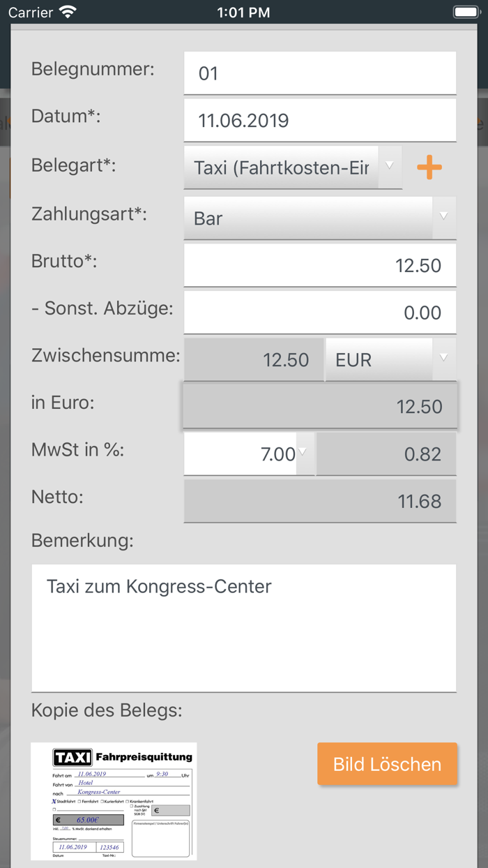Click the Sonst. Abzüge field

tap(320, 312)
